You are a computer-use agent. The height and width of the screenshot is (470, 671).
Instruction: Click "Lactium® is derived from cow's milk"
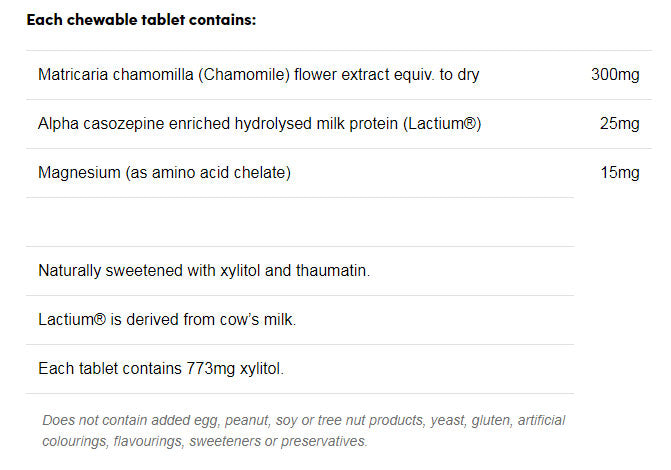[x=167, y=320]
